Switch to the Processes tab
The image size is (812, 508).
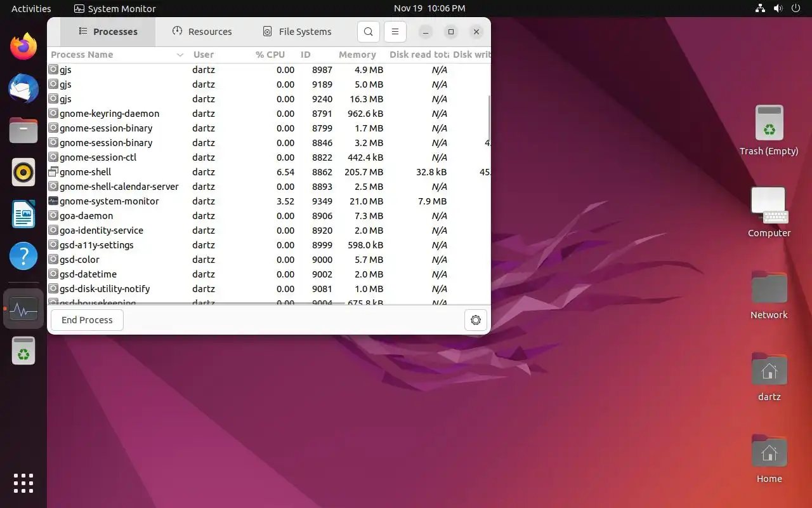pos(108,32)
